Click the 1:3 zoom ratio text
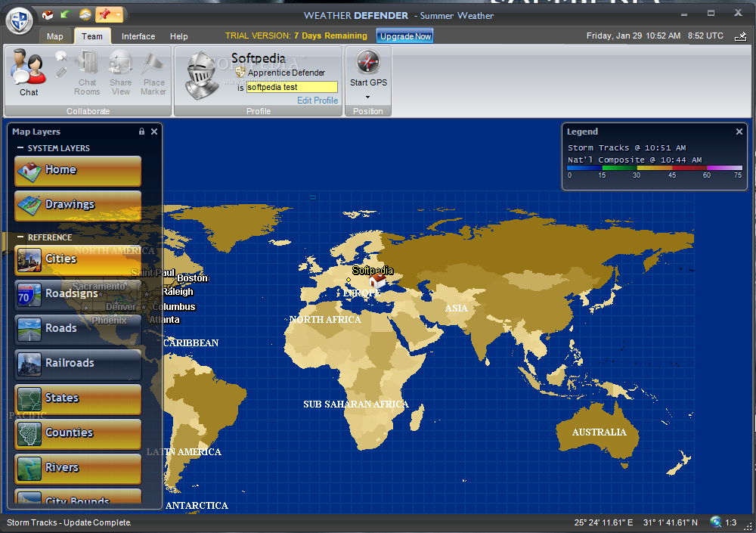The height and width of the screenshot is (533, 756). [x=731, y=522]
